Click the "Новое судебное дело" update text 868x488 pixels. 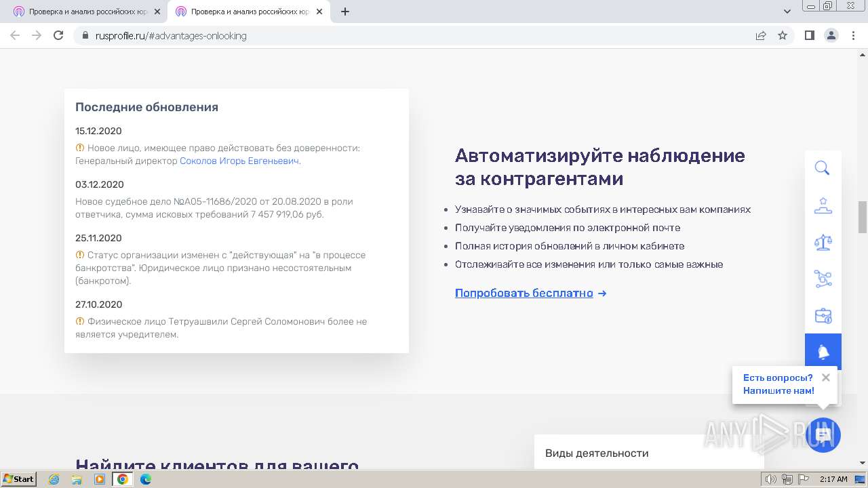[214, 208]
